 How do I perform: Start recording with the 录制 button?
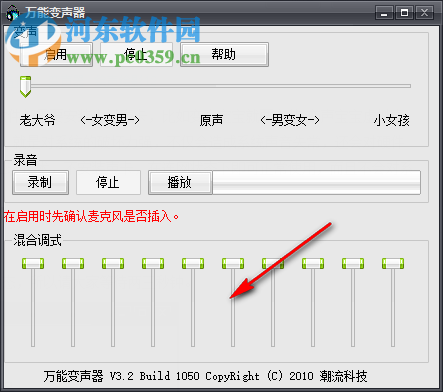pos(40,182)
